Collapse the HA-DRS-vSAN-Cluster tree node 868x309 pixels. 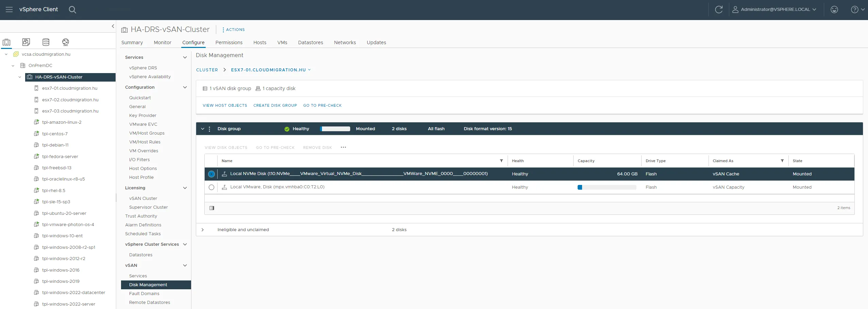point(20,77)
